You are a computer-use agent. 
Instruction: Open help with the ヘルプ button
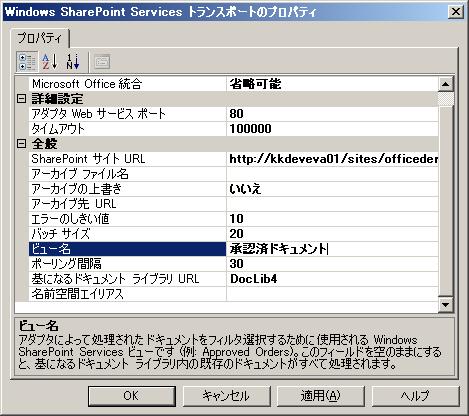click(x=415, y=396)
